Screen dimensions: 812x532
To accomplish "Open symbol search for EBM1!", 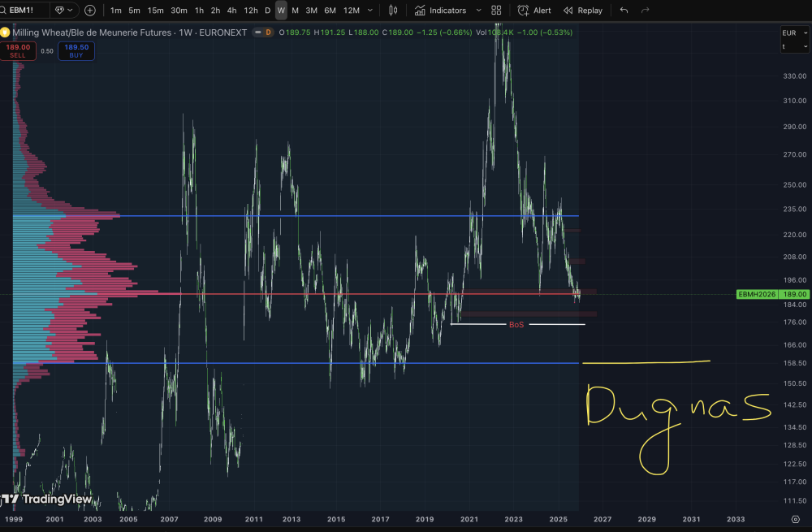I will pyautogui.click(x=22, y=11).
